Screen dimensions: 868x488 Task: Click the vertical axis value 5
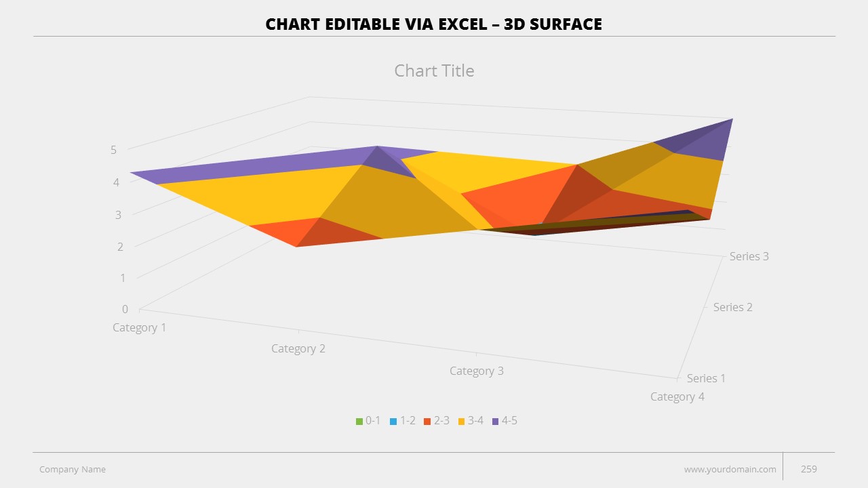[x=114, y=150]
